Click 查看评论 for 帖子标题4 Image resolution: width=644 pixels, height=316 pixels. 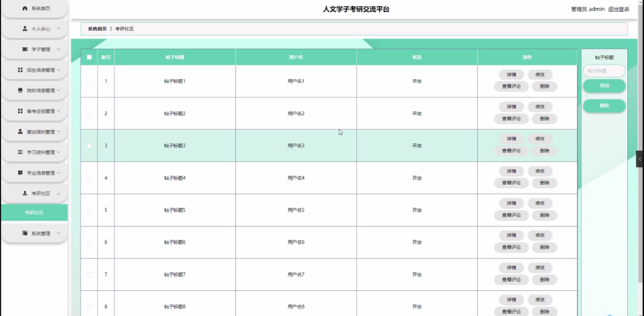coord(511,183)
